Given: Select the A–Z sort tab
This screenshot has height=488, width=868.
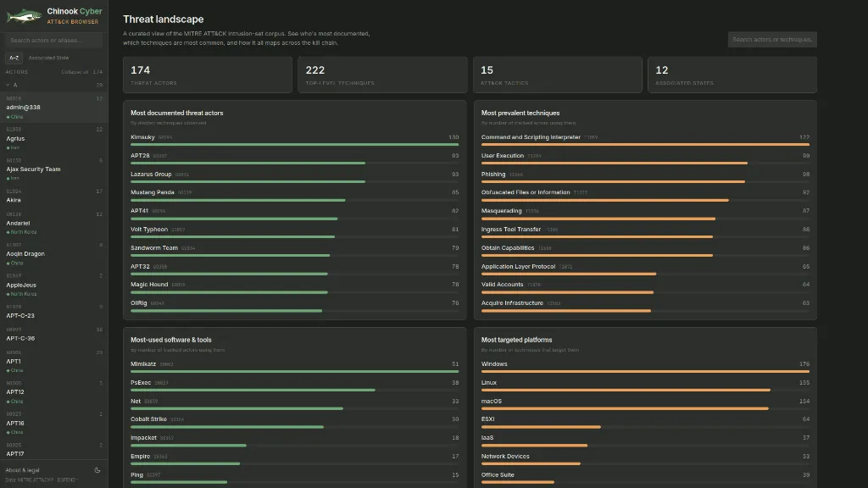Looking at the screenshot, I should pyautogui.click(x=14, y=58).
